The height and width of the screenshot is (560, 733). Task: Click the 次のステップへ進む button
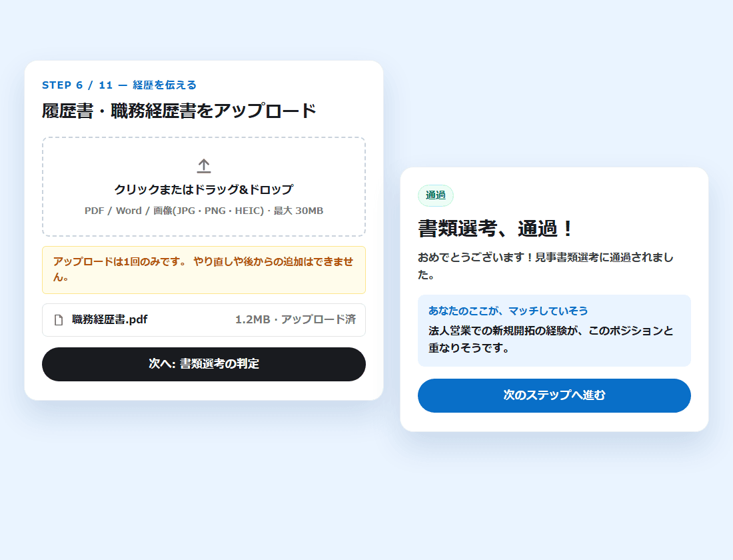tap(554, 395)
